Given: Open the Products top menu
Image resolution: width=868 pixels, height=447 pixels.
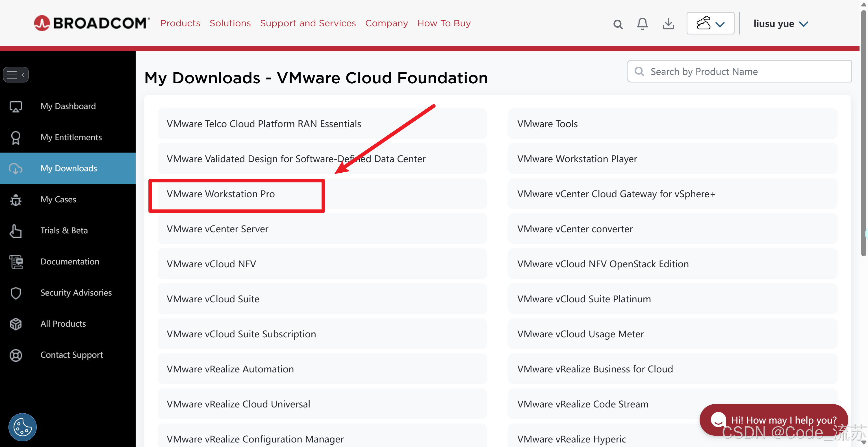Looking at the screenshot, I should [180, 23].
